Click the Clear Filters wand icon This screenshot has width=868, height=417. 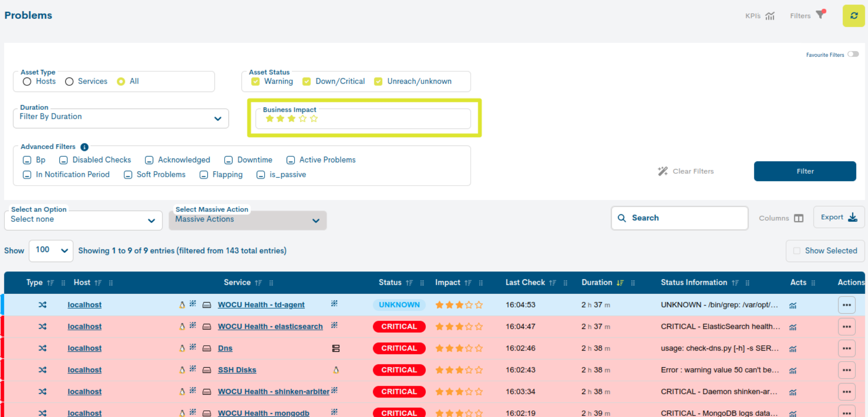pos(663,171)
